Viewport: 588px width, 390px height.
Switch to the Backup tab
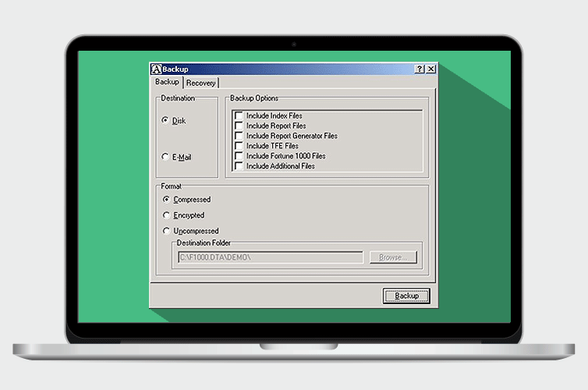point(167,82)
